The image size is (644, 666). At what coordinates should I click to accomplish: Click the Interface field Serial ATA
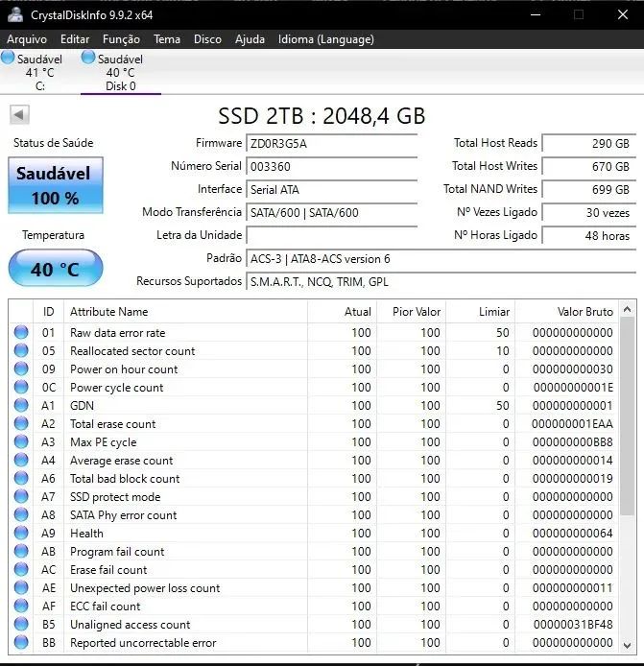pyautogui.click(x=331, y=189)
